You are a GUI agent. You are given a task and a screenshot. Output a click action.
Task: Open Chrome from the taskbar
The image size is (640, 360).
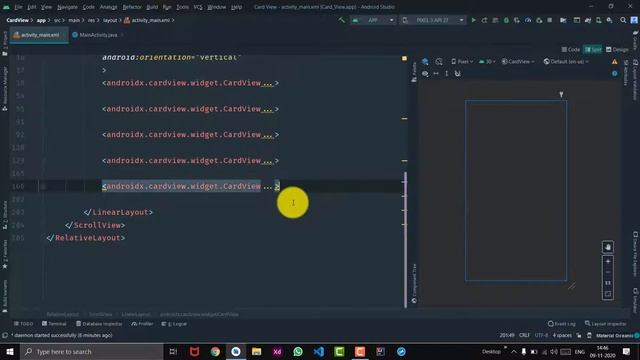215,351
